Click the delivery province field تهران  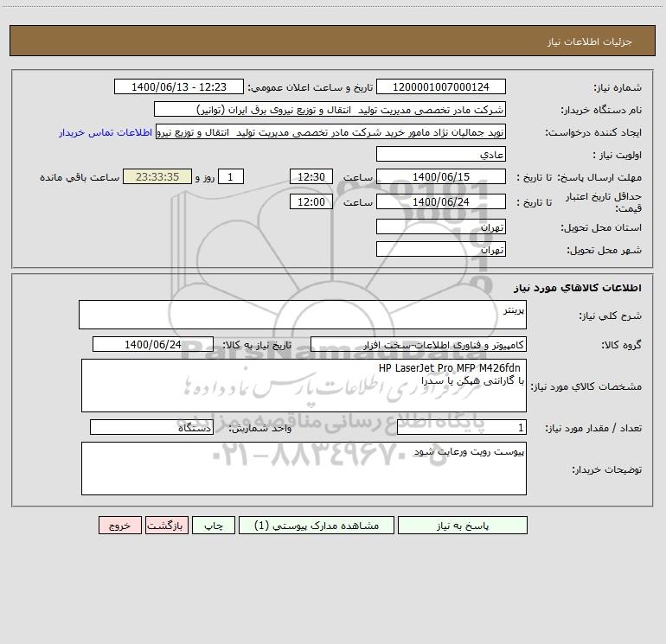(441, 226)
